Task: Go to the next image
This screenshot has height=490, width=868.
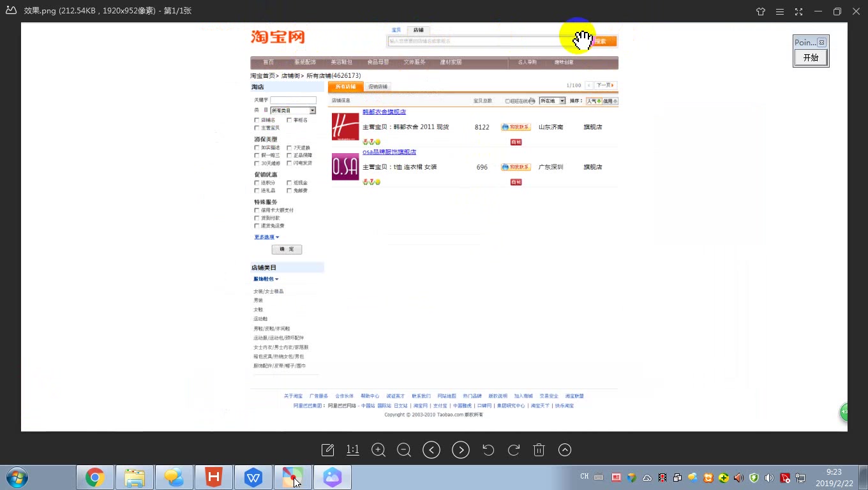Action: point(461,450)
